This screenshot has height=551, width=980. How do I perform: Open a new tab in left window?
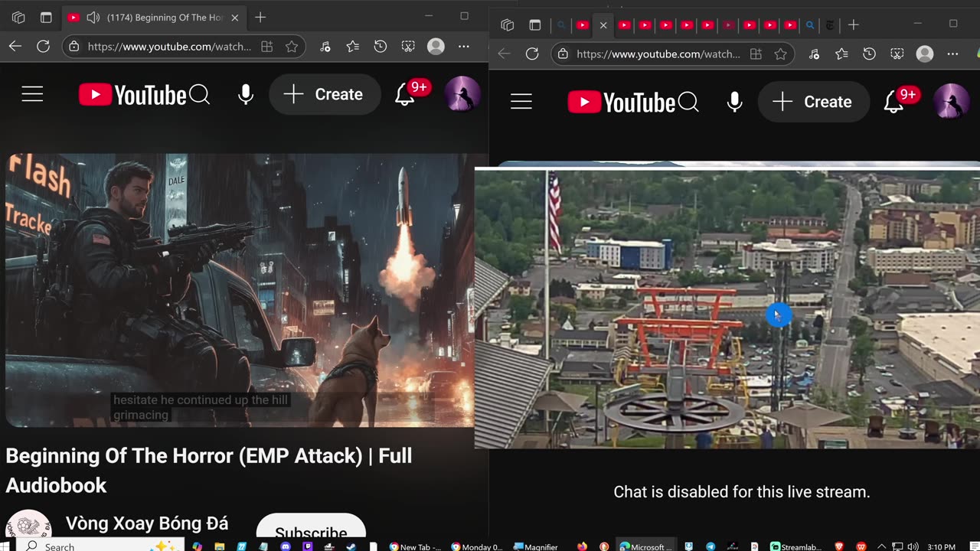coord(260,18)
